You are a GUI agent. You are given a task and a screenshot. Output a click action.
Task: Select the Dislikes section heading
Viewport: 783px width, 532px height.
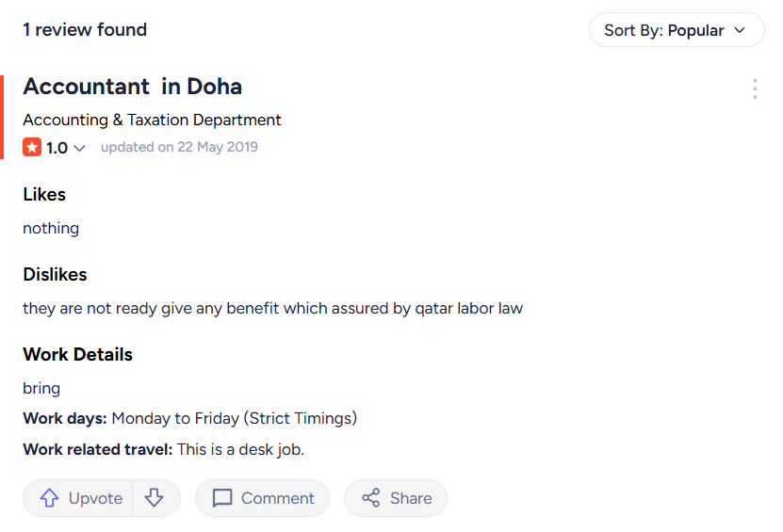point(55,275)
